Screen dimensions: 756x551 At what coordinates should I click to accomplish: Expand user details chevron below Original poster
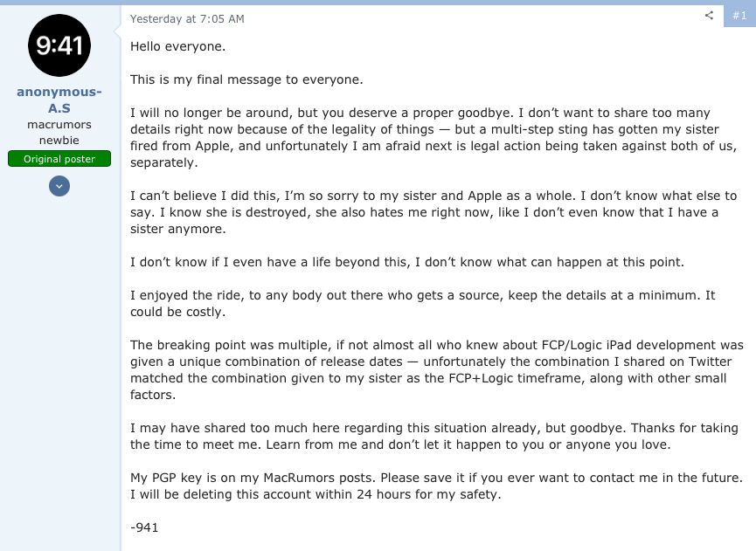tap(59, 186)
